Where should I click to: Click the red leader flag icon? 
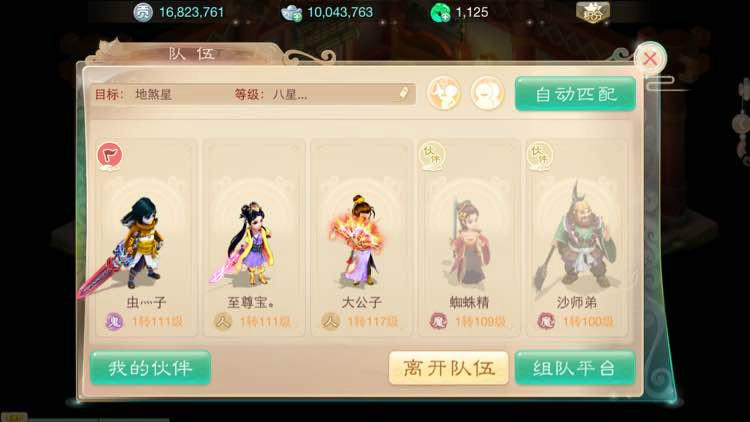[x=110, y=156]
